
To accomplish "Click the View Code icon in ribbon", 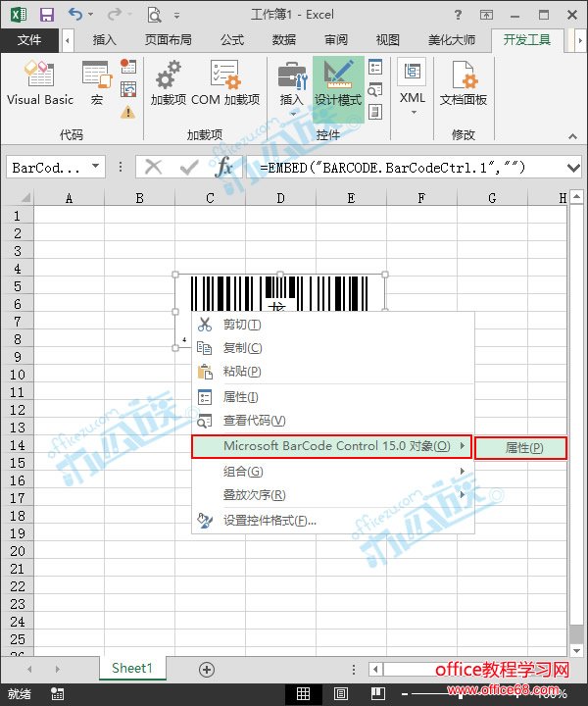I will [375, 89].
